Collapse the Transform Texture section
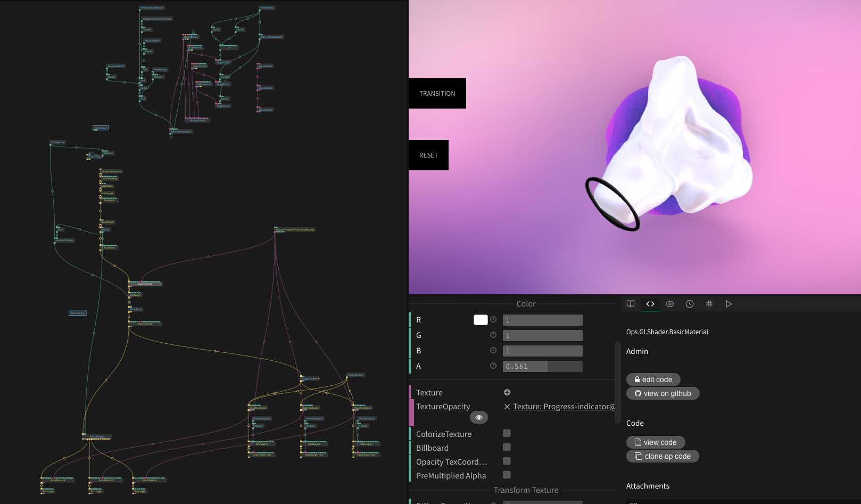The width and height of the screenshot is (861, 504). pyautogui.click(x=526, y=490)
